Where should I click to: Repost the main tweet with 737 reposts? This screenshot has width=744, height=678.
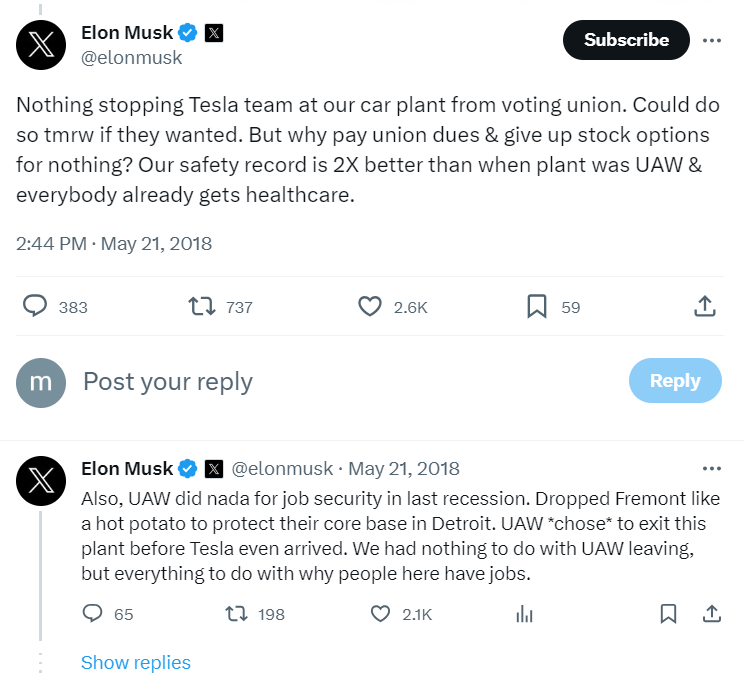(x=202, y=306)
